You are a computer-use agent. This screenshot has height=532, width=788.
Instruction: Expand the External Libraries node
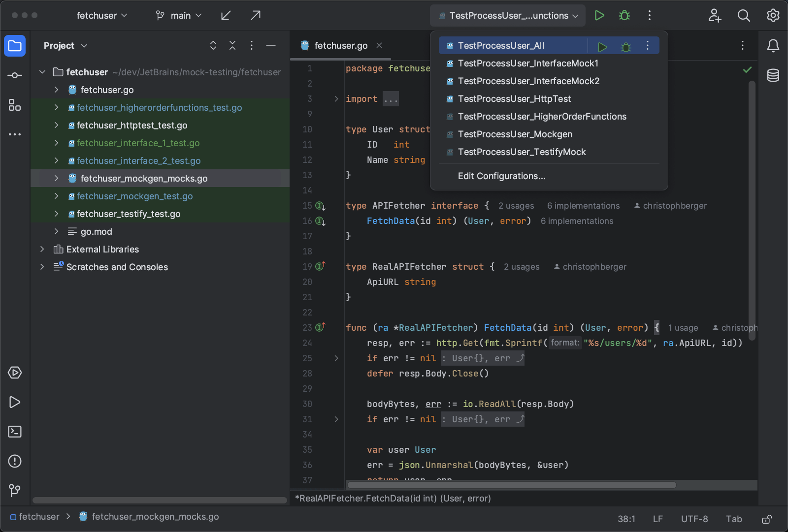[x=42, y=249]
